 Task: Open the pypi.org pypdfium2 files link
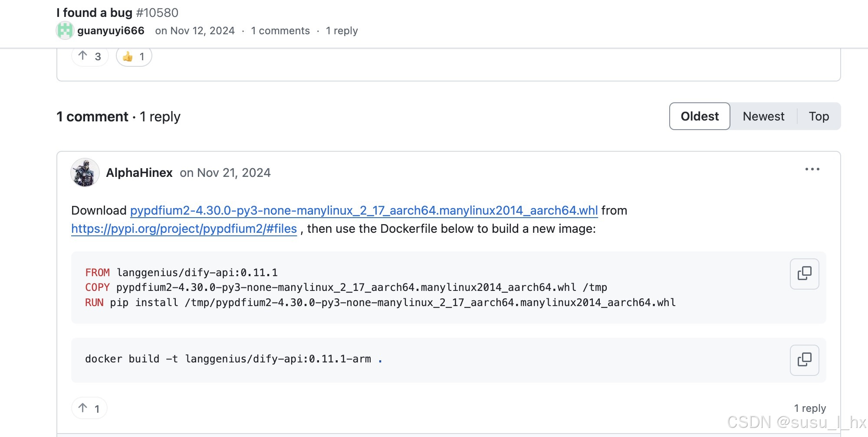[184, 229]
